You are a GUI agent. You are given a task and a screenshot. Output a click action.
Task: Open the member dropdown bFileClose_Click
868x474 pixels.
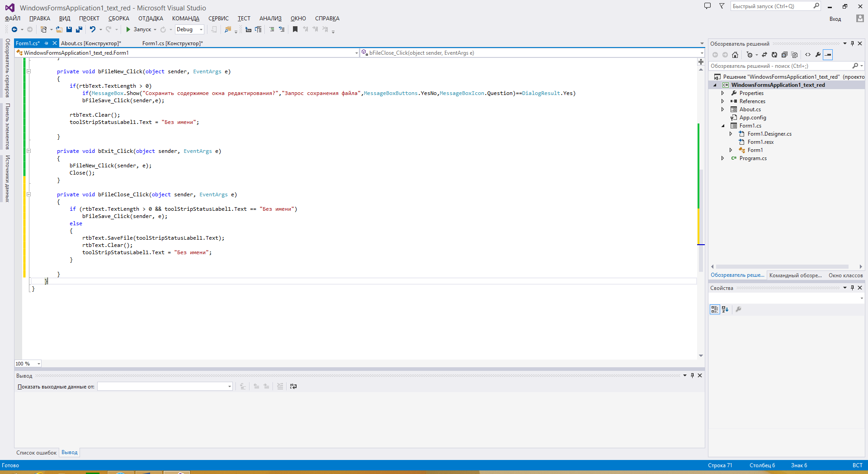pos(532,53)
